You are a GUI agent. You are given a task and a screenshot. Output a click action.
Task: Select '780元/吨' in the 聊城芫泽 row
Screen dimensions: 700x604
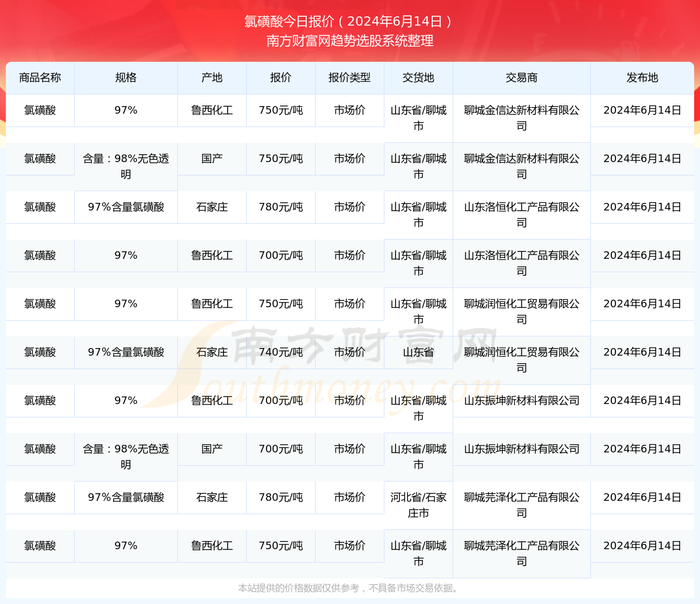[x=281, y=497]
